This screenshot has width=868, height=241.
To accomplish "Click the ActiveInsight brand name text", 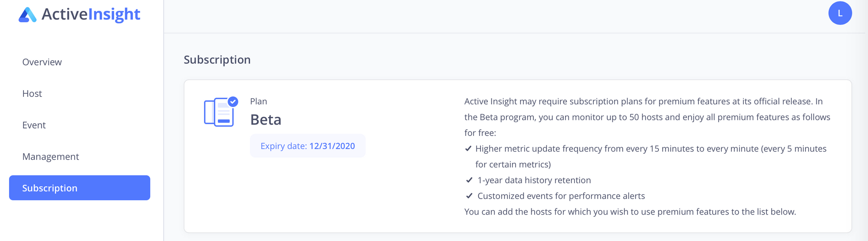I will [91, 14].
